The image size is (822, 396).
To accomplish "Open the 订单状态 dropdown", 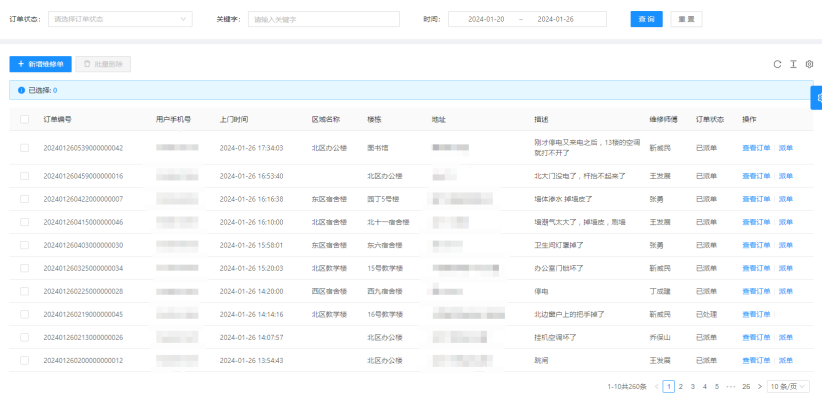I will point(120,19).
